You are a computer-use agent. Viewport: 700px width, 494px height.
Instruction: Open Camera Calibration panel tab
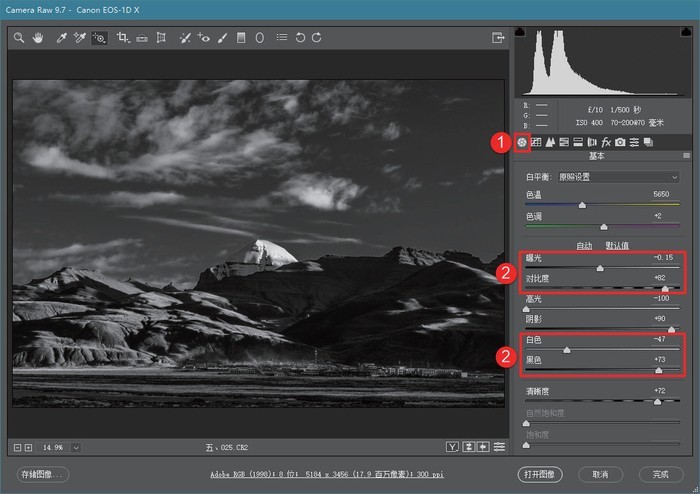click(x=620, y=143)
